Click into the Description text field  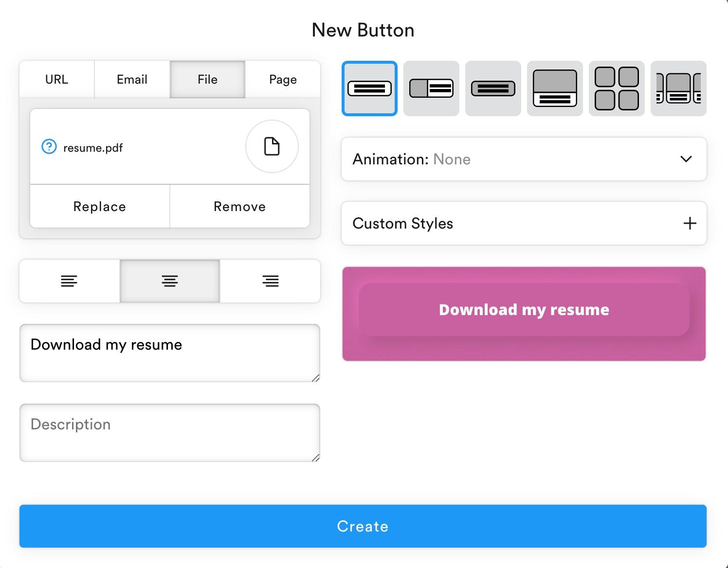pyautogui.click(x=169, y=432)
